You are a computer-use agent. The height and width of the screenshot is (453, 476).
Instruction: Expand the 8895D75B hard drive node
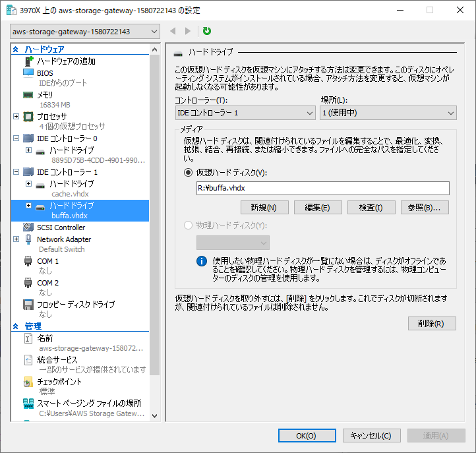(x=28, y=150)
